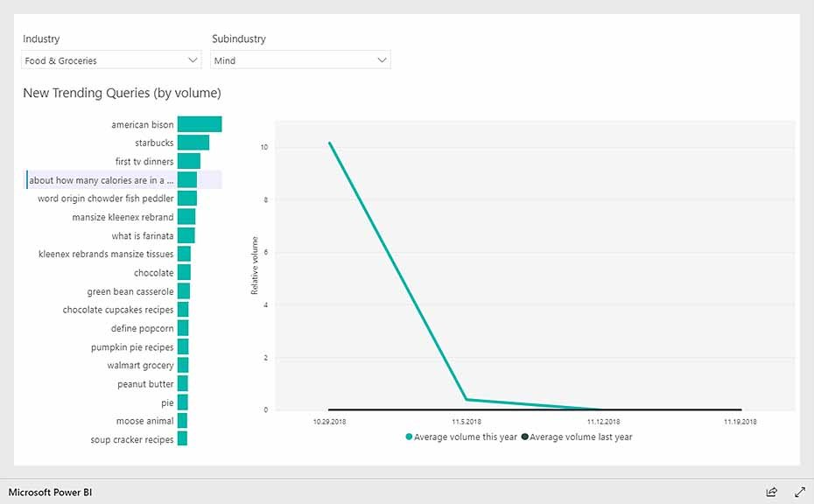Image resolution: width=814 pixels, height=504 pixels.
Task: Expand the Subindustry dropdown showing Mind
Action: [x=300, y=60]
